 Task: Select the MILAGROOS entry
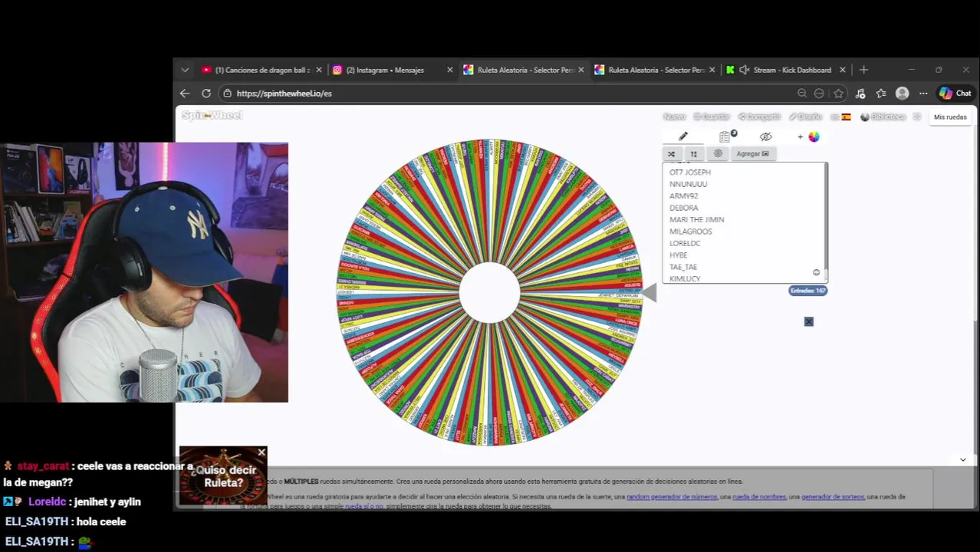click(x=690, y=232)
